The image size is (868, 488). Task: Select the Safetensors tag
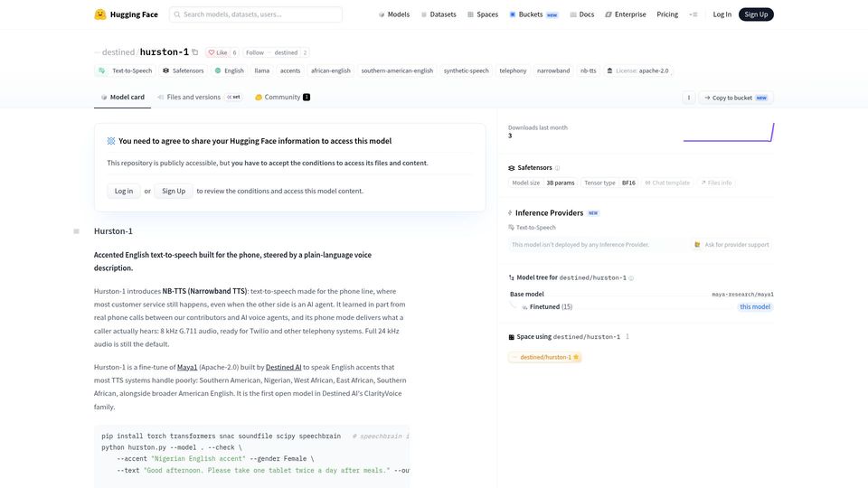coord(184,70)
